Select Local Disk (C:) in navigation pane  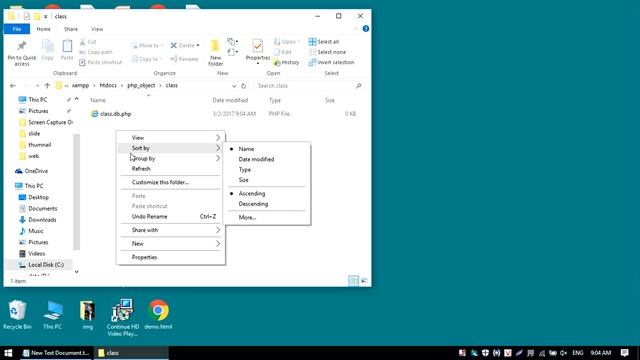pyautogui.click(x=41, y=264)
